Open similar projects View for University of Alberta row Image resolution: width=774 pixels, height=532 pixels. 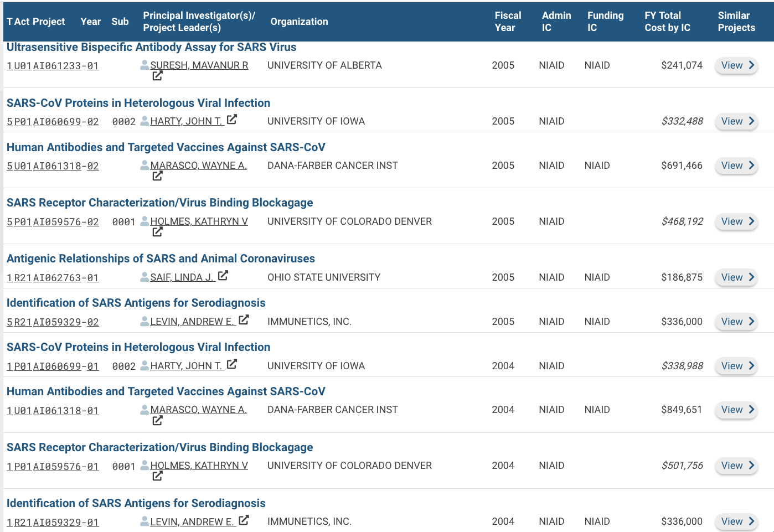click(x=736, y=65)
